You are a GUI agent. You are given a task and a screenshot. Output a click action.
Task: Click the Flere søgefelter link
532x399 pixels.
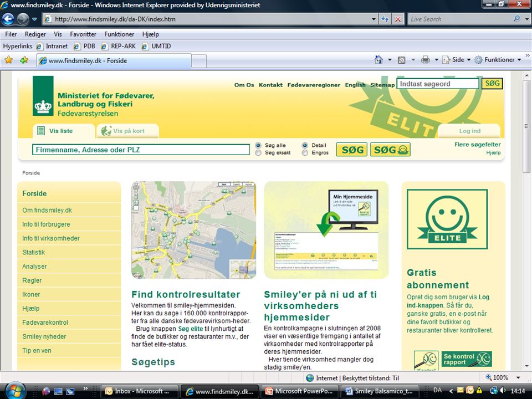coord(477,145)
